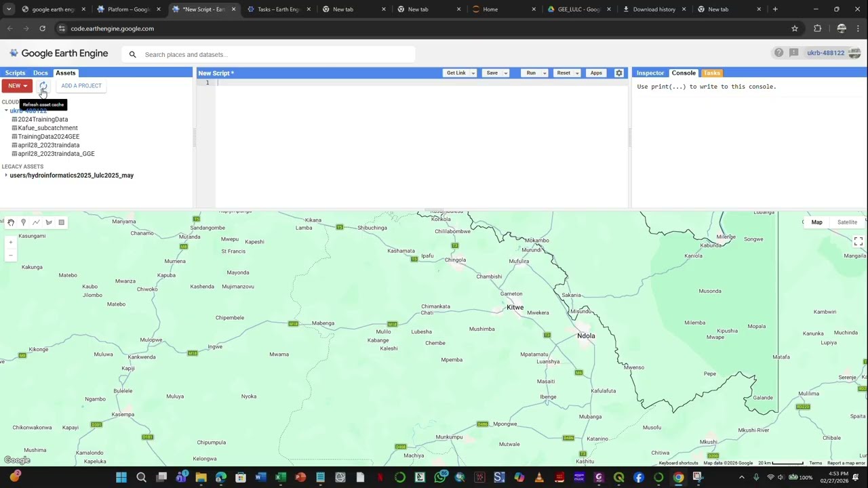
Task: Click line 1 of the code editor
Action: (x=420, y=83)
